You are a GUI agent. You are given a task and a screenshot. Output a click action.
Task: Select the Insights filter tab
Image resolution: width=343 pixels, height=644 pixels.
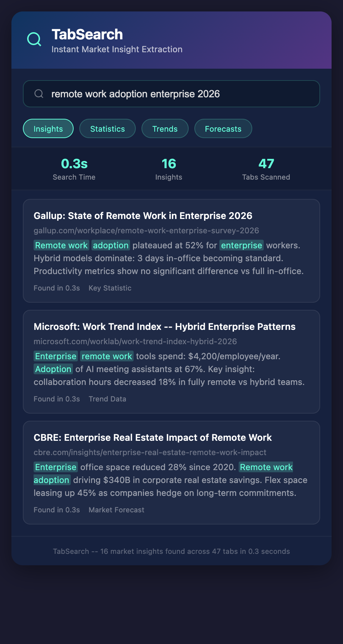(x=48, y=129)
